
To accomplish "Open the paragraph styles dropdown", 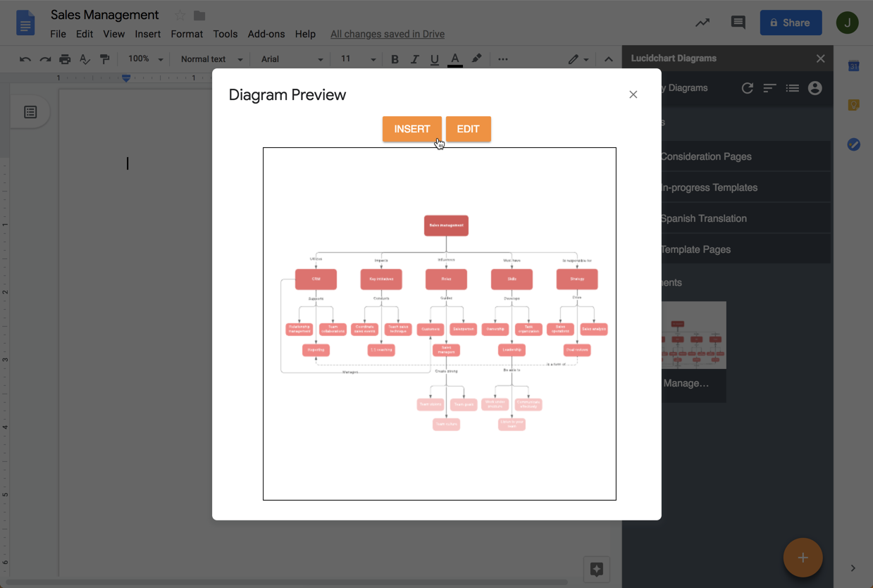I will coord(209,59).
